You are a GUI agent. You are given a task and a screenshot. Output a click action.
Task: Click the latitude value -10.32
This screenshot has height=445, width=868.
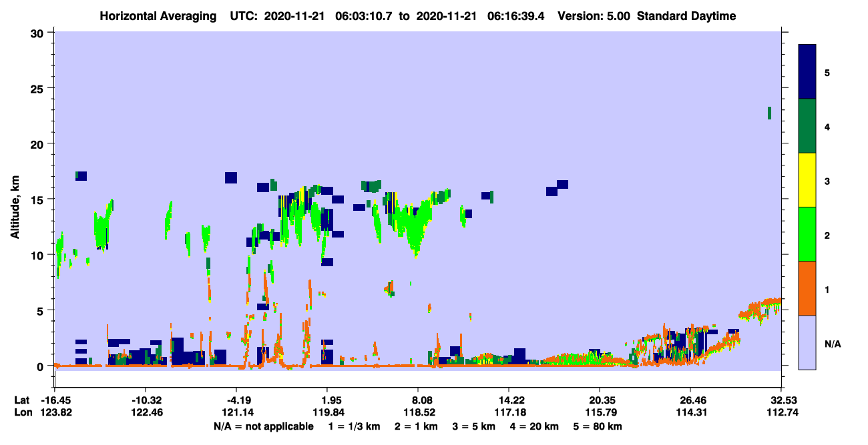point(145,400)
